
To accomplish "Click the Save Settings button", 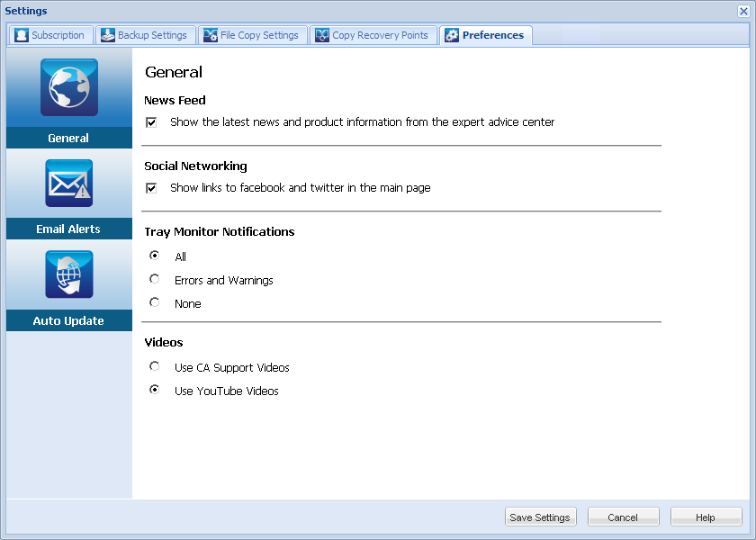I will tap(540, 517).
